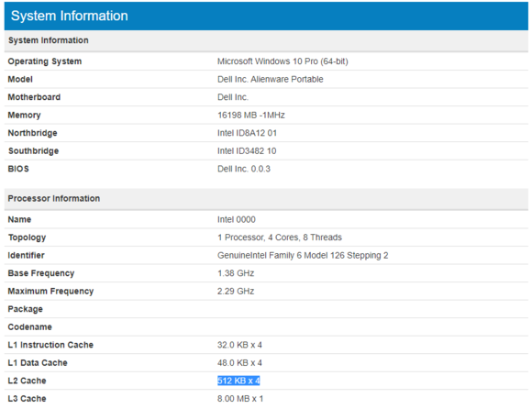Click the L3 Cache 8.00 MB x 1 value
This screenshot has width=532, height=409.
(x=240, y=399)
